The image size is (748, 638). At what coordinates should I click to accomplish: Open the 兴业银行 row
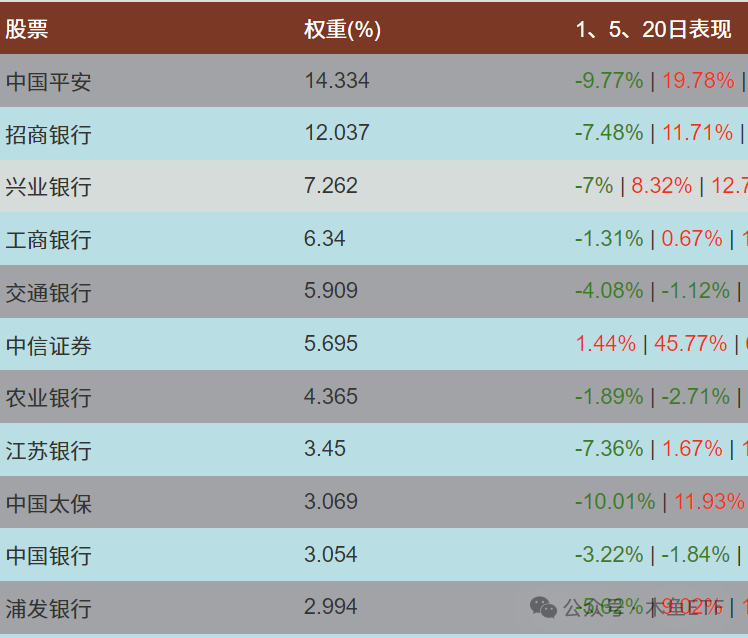pyautogui.click(x=374, y=186)
